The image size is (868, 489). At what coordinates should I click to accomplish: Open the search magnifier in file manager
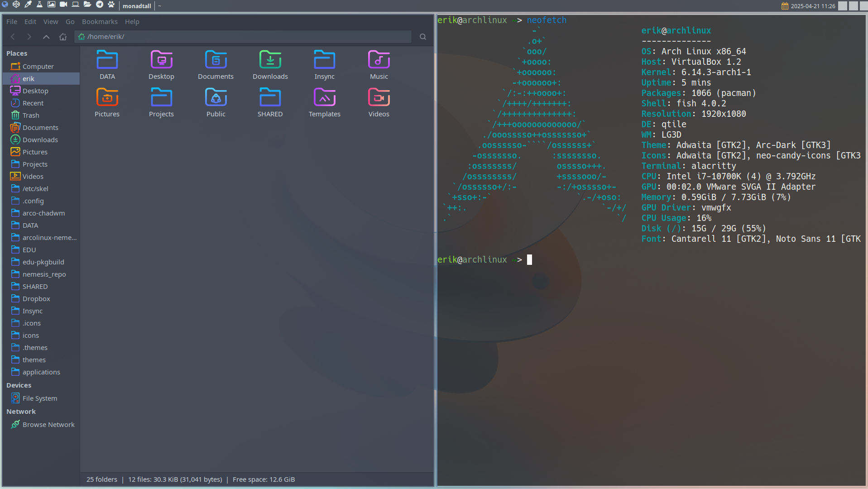tap(423, 37)
